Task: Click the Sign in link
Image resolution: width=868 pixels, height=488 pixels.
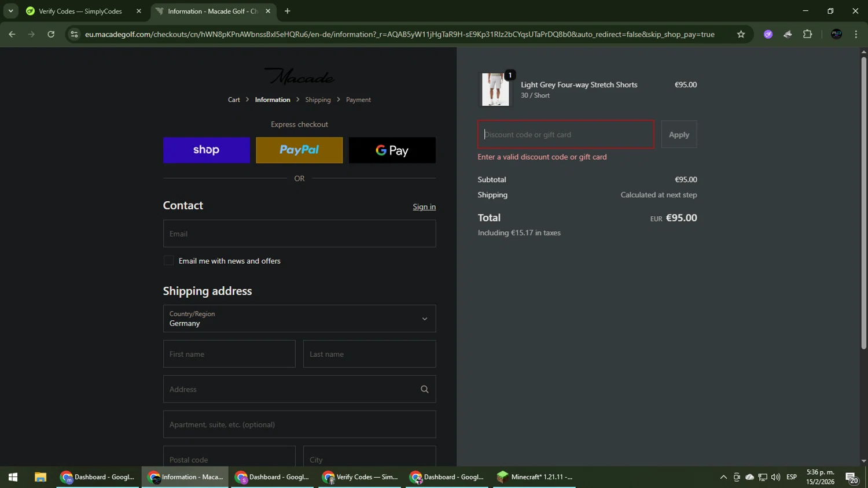Action: coord(424,206)
